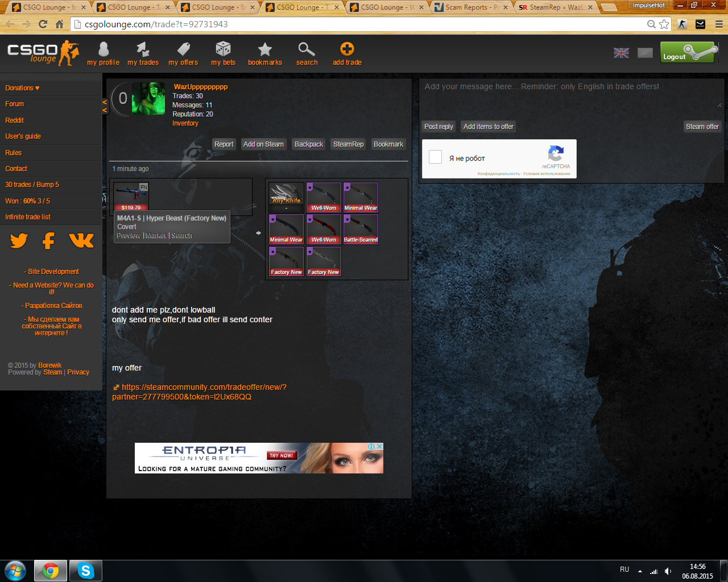Open the VK social icon

[81, 241]
